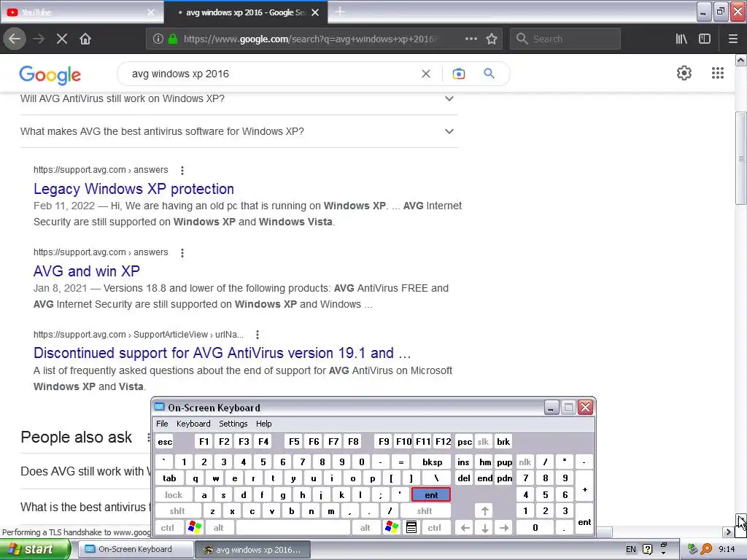Screen dimensions: 747x560
Task: Open options for AVG and win XP result
Action: coord(182,252)
